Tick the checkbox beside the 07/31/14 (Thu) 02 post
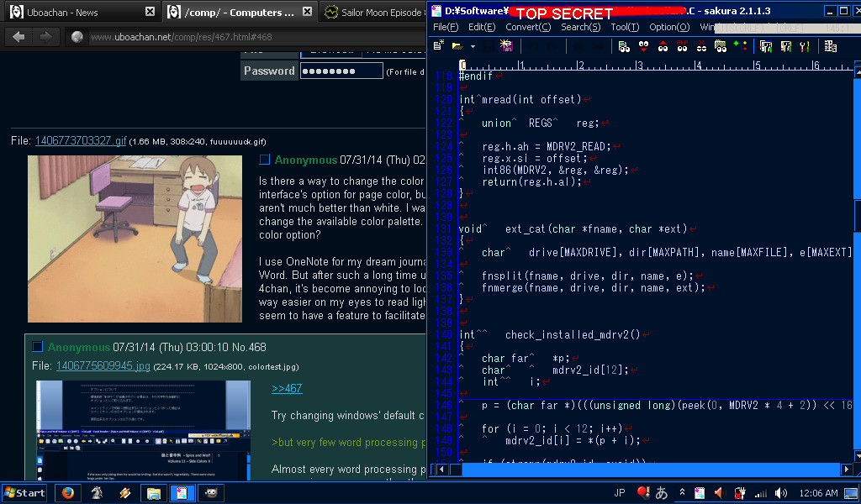Viewport: 861px width, 504px height. pos(265,160)
